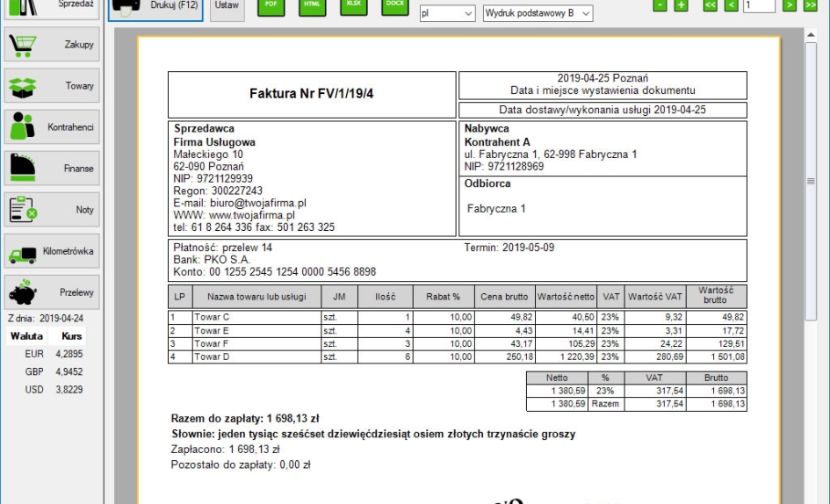Open the Kilometrówka mileage module
830x504 pixels.
(x=52, y=251)
